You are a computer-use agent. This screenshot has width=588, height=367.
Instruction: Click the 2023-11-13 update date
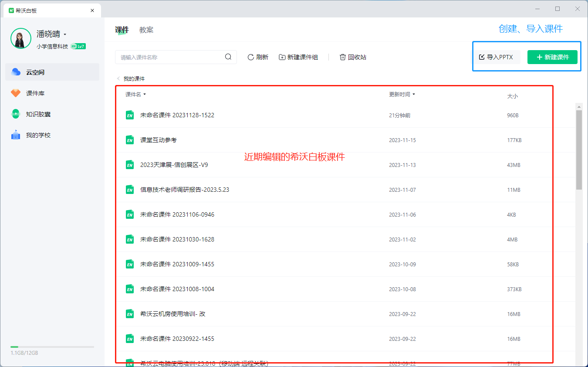[402, 165]
